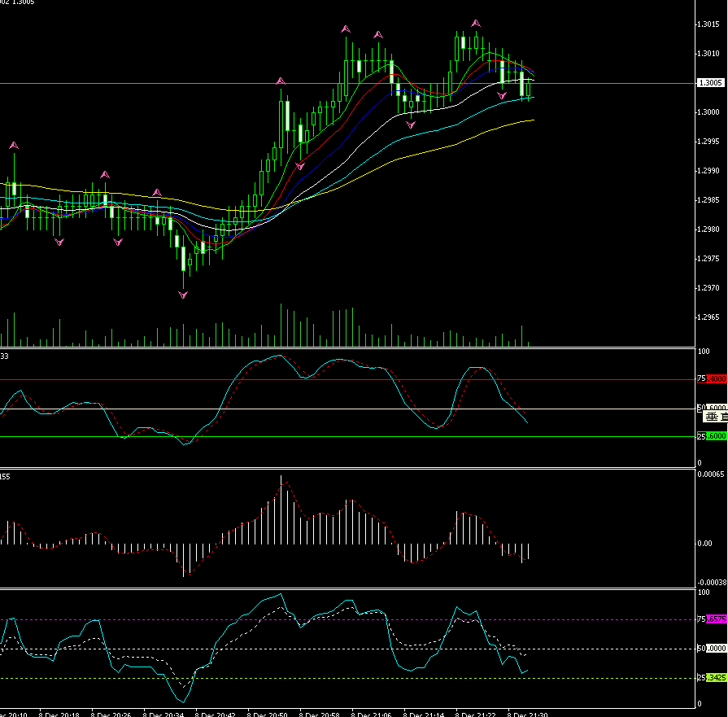Click the yellow-green 25.3425 level label

[x=716, y=677]
